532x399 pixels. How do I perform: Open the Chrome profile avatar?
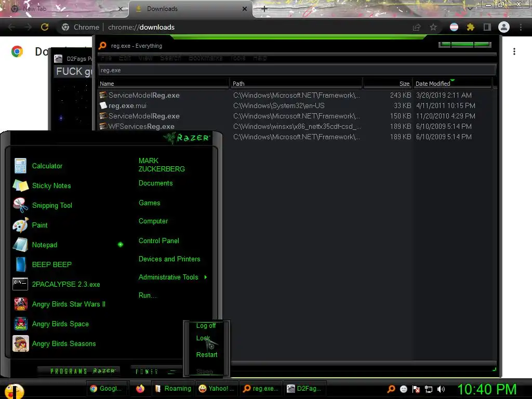[504, 27]
